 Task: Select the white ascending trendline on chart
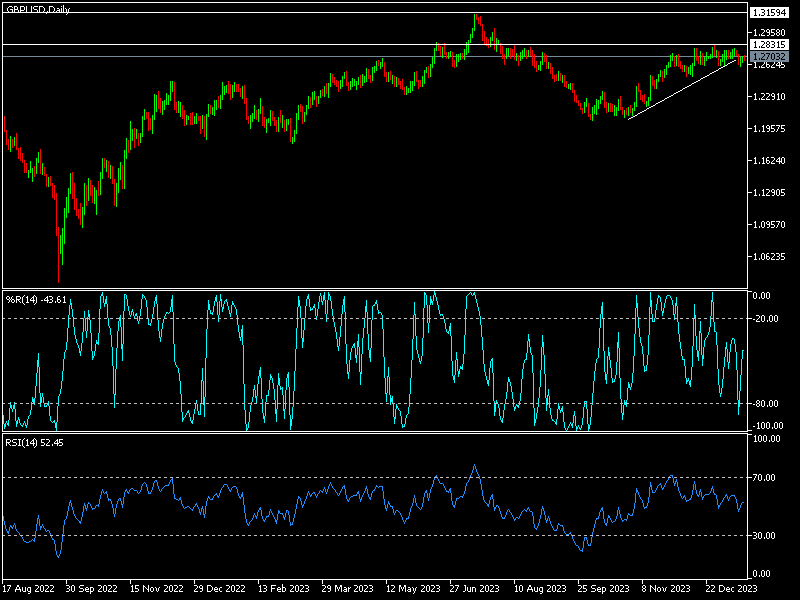(x=682, y=89)
